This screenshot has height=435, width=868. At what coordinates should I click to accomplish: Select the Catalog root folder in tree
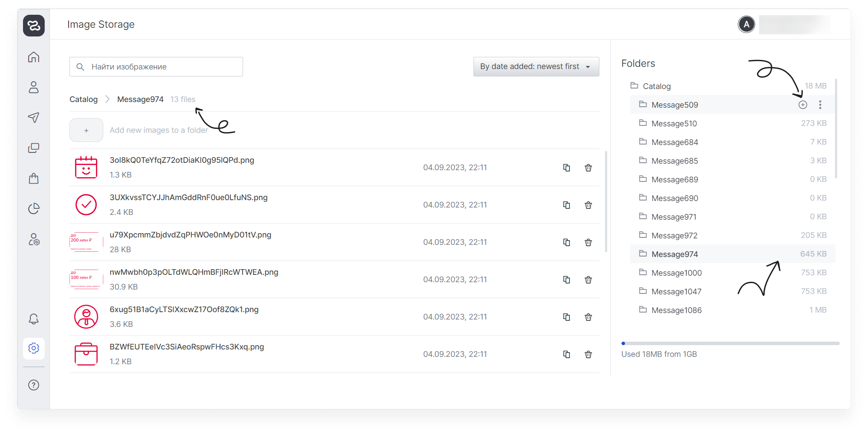coord(657,86)
